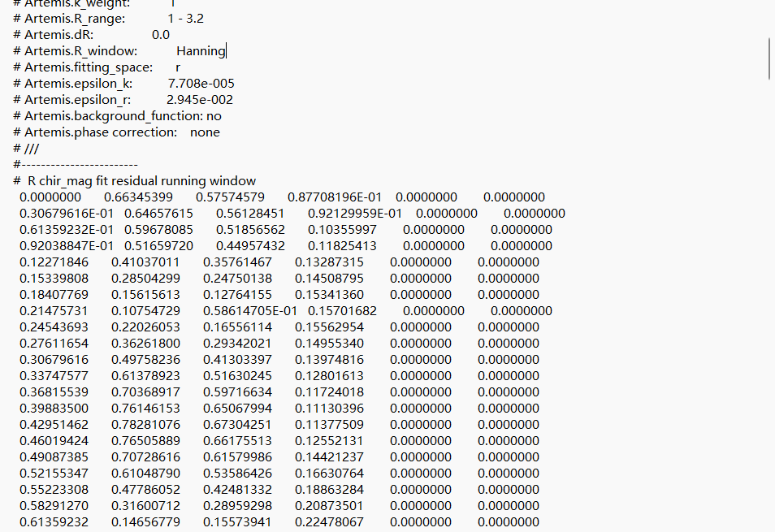Click the dashed separator comment line

click(x=76, y=165)
